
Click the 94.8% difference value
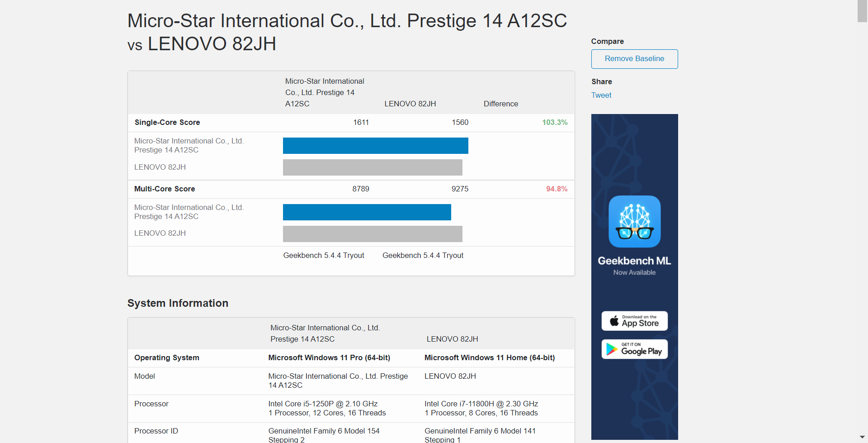(x=557, y=189)
